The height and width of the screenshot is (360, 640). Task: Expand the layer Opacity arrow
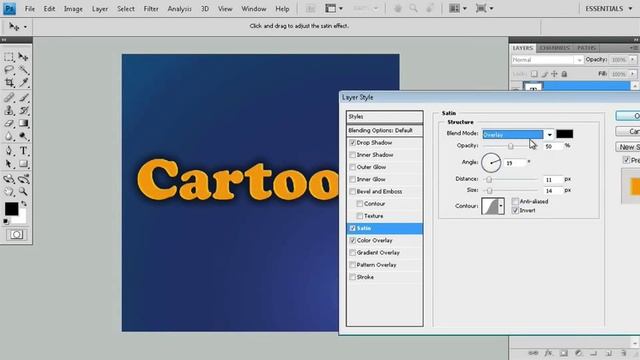(x=633, y=60)
